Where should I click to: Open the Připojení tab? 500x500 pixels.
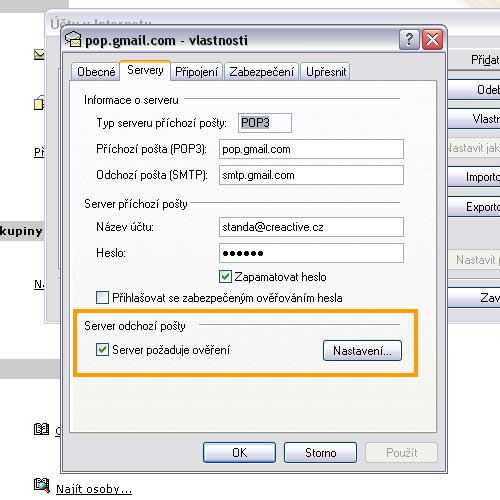(196, 72)
